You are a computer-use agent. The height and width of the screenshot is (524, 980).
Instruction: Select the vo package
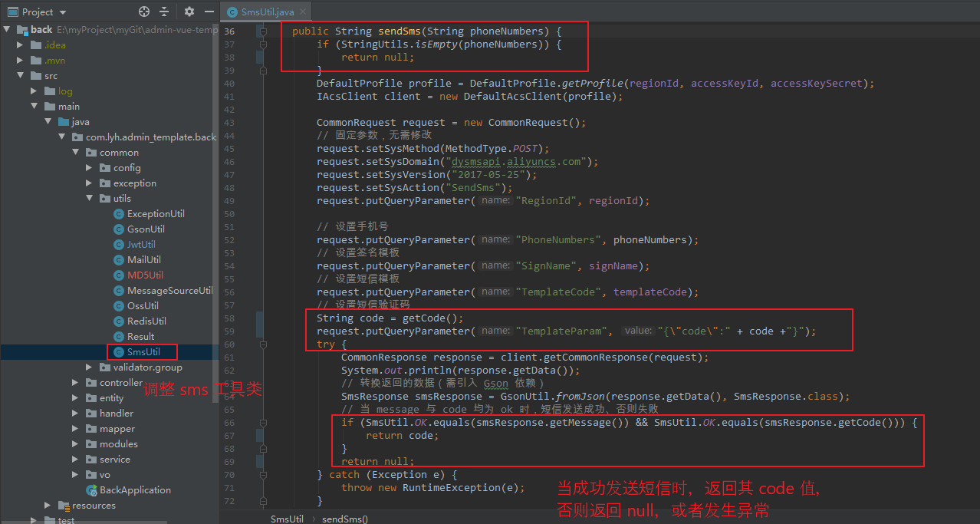click(x=105, y=475)
